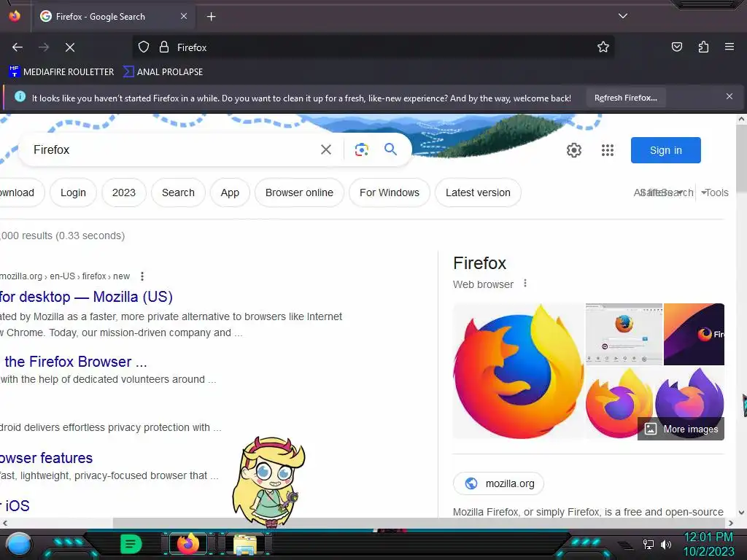This screenshot has width=747, height=560.
Task: Open the orange-purple Firefox logo thumbnail
Action: point(619,402)
